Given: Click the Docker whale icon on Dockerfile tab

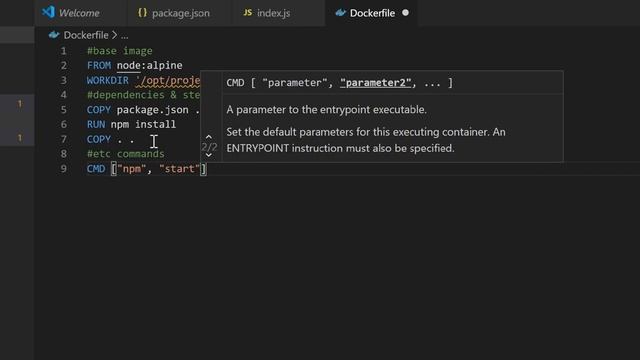Looking at the screenshot, I should click(340, 13).
